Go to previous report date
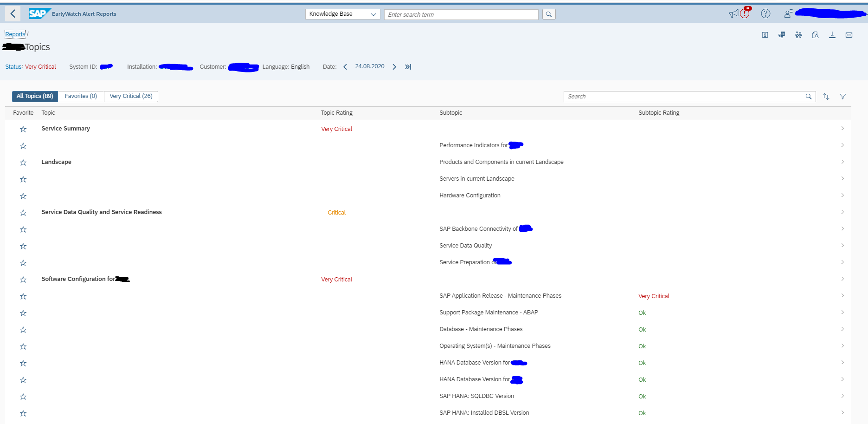Viewport: 868px width, 424px height. [345, 67]
